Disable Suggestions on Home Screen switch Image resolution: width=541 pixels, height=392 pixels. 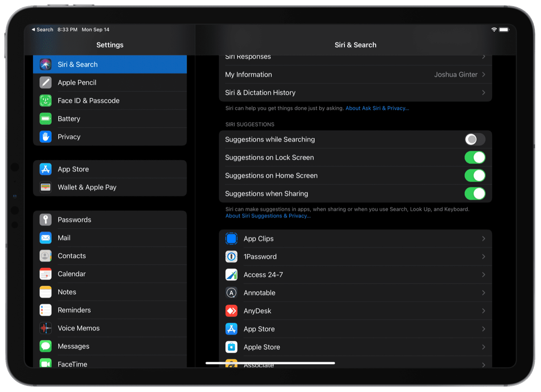(475, 175)
